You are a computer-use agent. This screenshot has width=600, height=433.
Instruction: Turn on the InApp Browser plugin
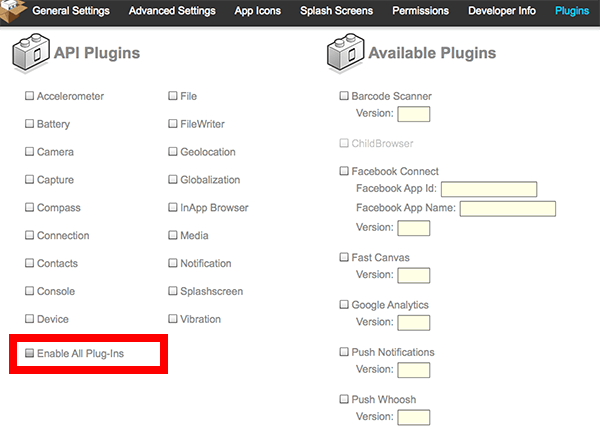173,207
